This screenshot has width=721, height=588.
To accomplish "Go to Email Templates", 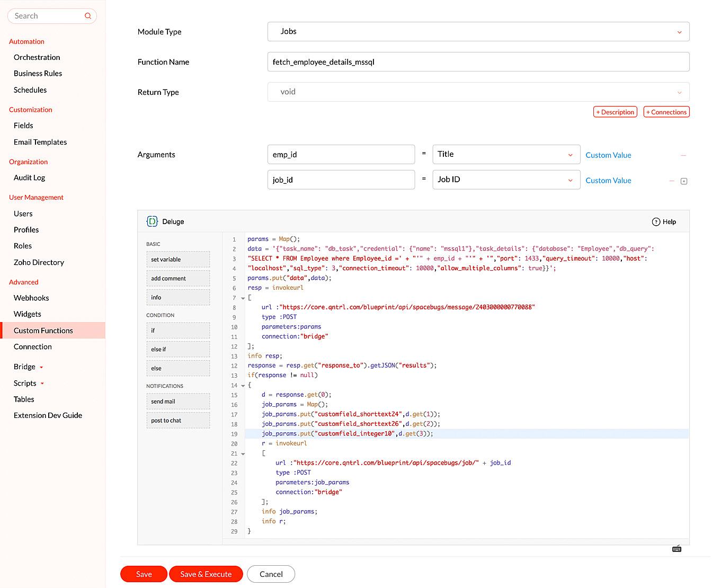I will [40, 142].
